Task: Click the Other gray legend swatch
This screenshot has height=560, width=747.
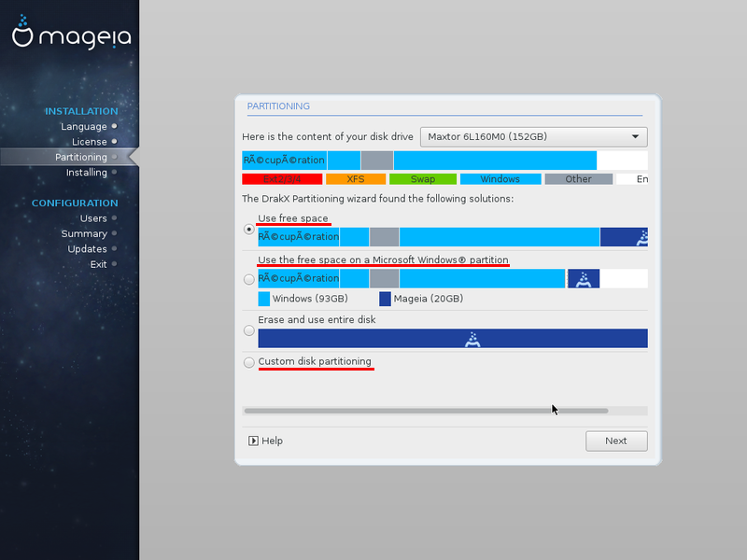Action: coord(578,179)
